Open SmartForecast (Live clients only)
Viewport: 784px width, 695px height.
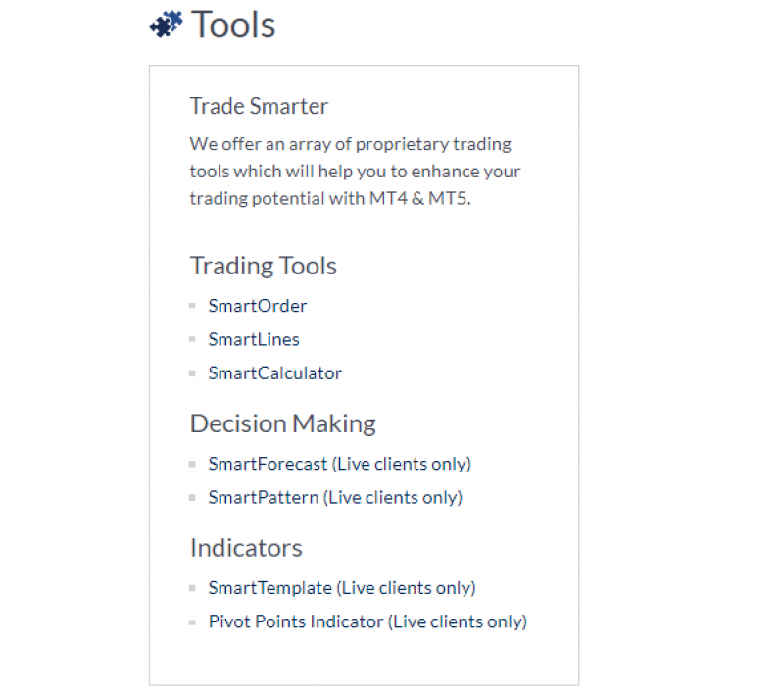point(339,464)
